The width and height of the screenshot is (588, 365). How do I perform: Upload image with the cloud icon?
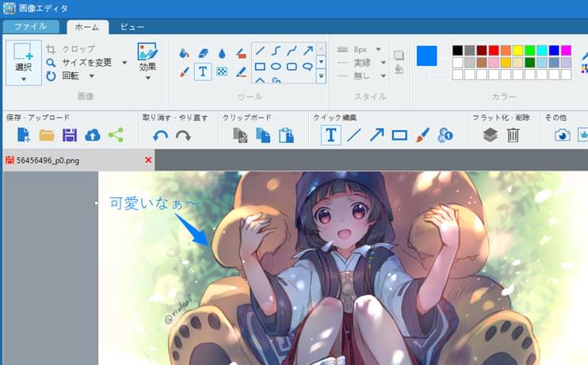click(x=93, y=135)
